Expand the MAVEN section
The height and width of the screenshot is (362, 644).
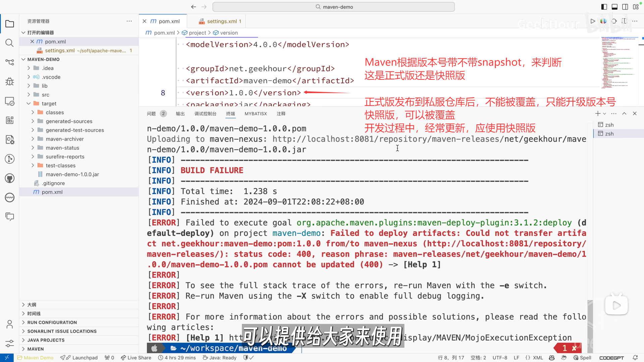pos(79,349)
